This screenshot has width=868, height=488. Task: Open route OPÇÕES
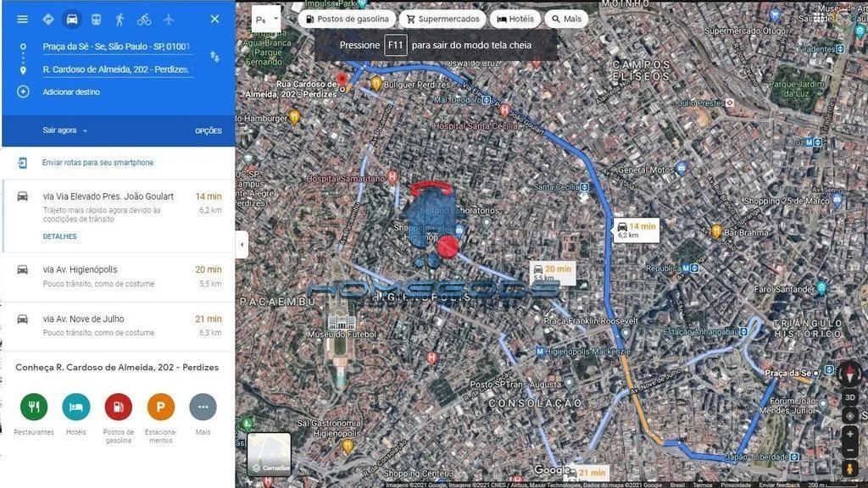[x=209, y=131]
